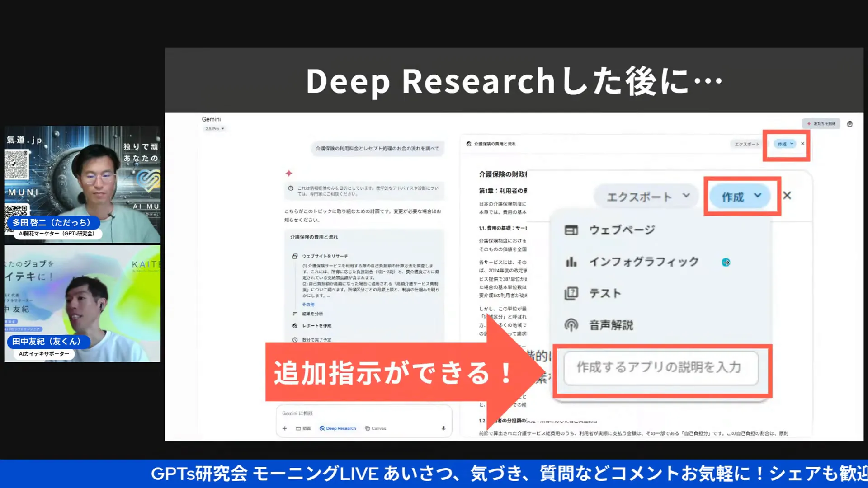The image size is (868, 488).
Task: Click the report header title 介護保険の費用と流れ
Action: click(495, 144)
